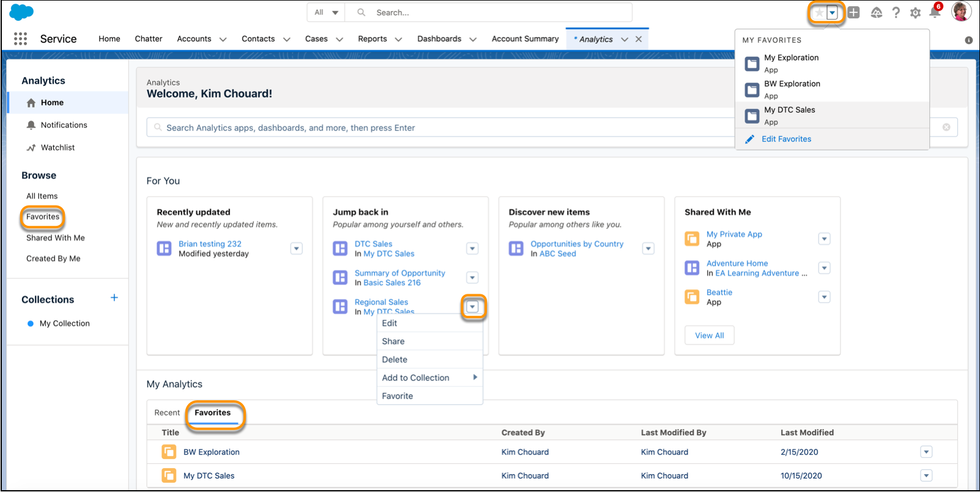Open My Collection in sidebar
The image size is (980, 492).
(64, 324)
